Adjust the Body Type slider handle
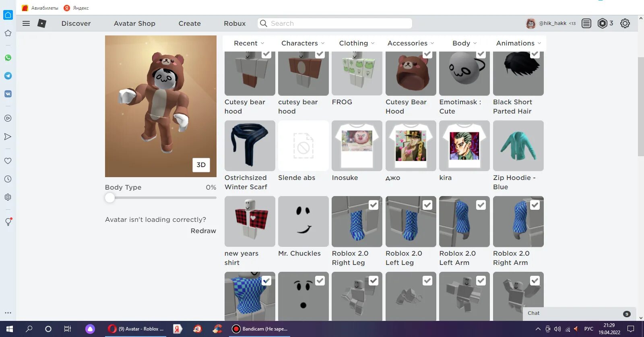Viewport: 644px width, 337px height. (x=109, y=198)
